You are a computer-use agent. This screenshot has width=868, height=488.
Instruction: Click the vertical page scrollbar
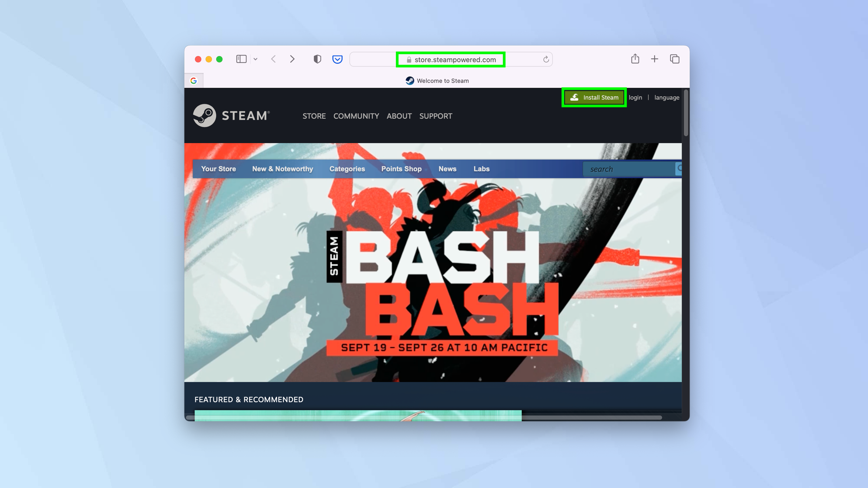coord(686,114)
